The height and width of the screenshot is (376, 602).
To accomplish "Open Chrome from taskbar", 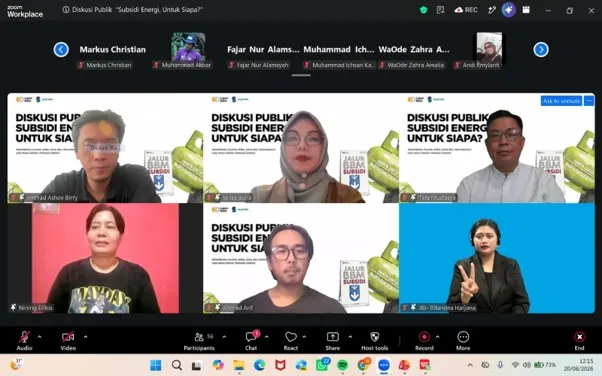I will (363, 365).
